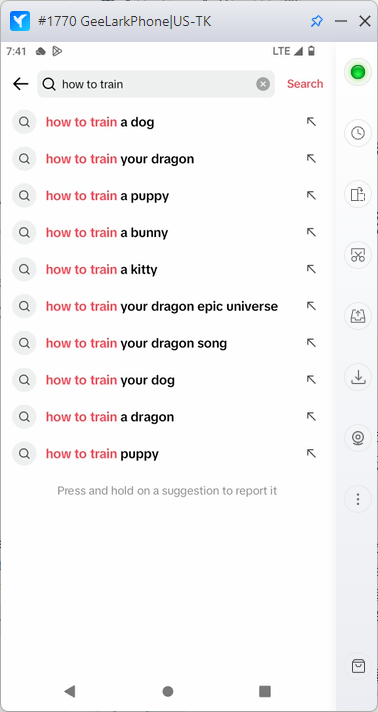Screen dimensions: 378x712
Task: Click the red Search button
Action: tap(305, 84)
